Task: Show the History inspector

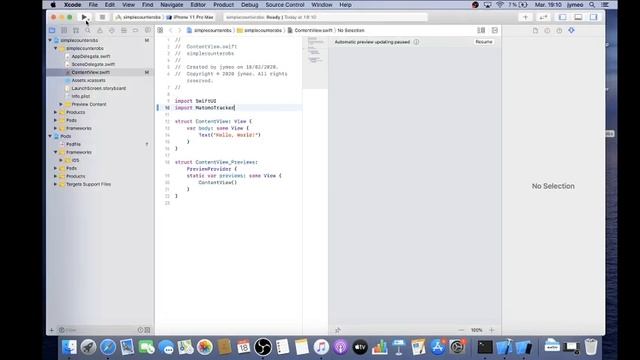Action: tap(547, 31)
